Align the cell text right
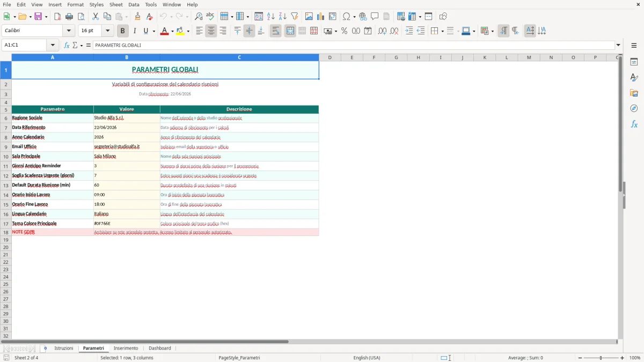644x362 pixels. point(223,31)
